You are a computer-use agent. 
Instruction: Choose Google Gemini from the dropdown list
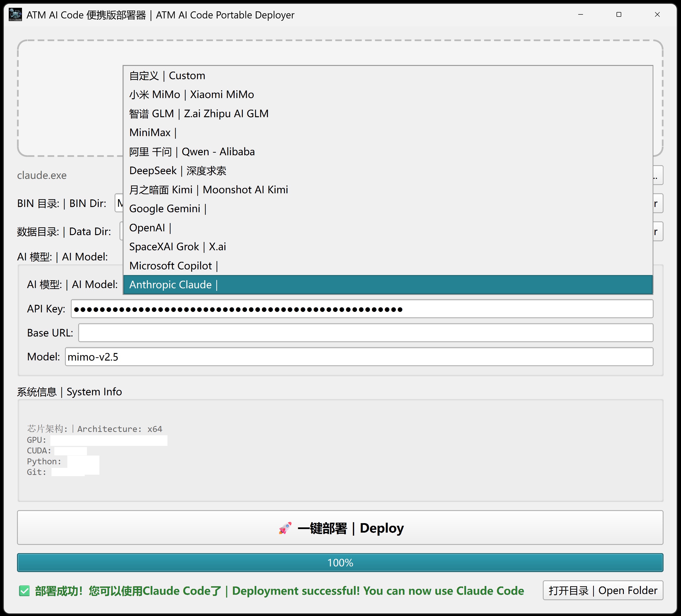388,208
